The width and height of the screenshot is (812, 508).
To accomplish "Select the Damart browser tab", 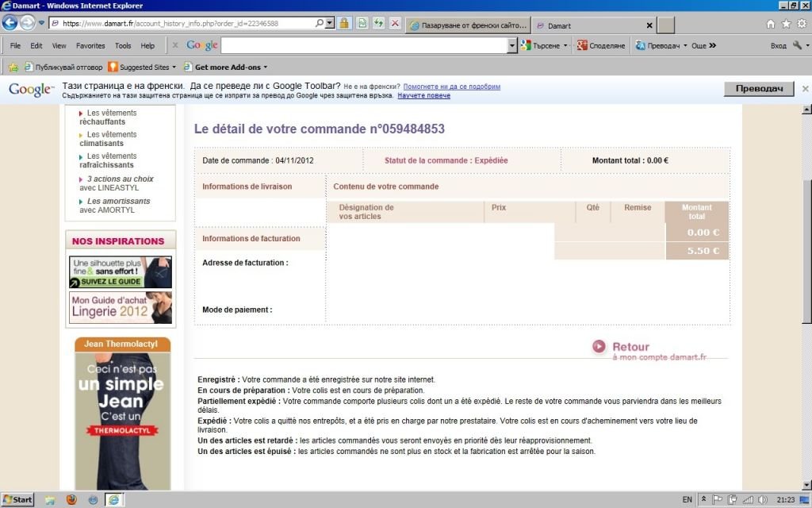I will pyautogui.click(x=590, y=25).
